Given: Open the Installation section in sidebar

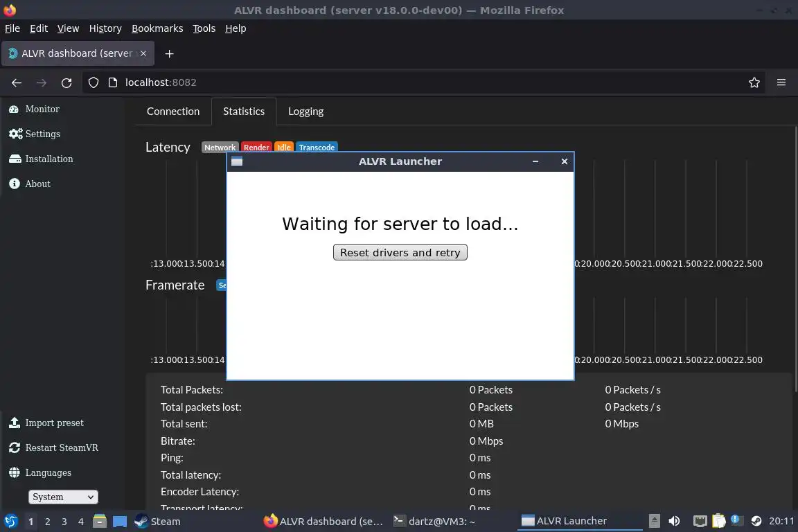Looking at the screenshot, I should click(41, 159).
